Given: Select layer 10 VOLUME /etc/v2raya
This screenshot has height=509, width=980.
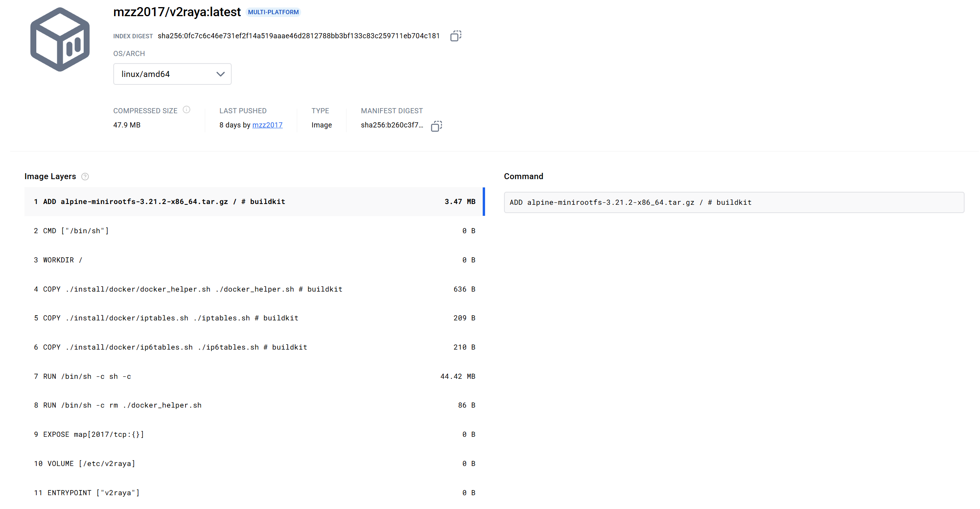Looking at the screenshot, I should coord(255,464).
